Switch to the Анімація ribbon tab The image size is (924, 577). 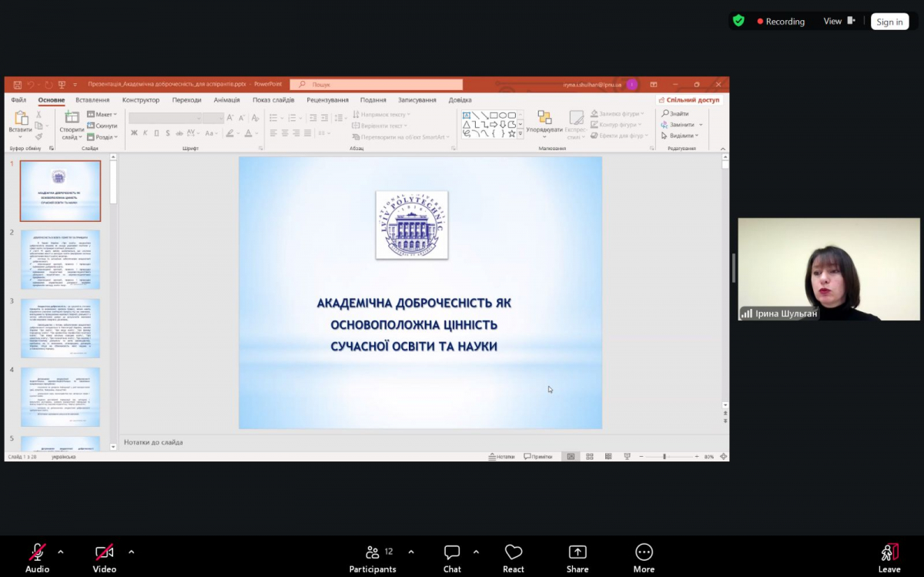(226, 100)
